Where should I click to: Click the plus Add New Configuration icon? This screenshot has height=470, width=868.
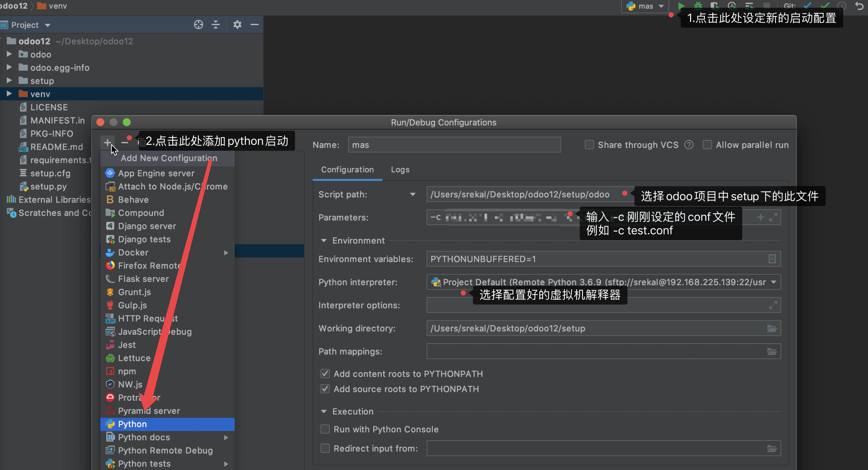[x=107, y=142]
